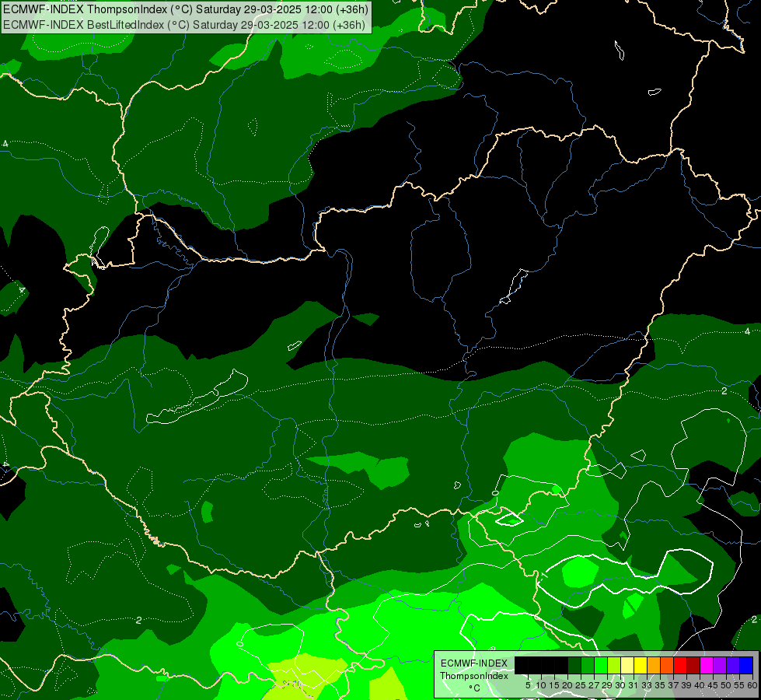Pick the lime 29-30 legend swatch

click(x=614, y=665)
